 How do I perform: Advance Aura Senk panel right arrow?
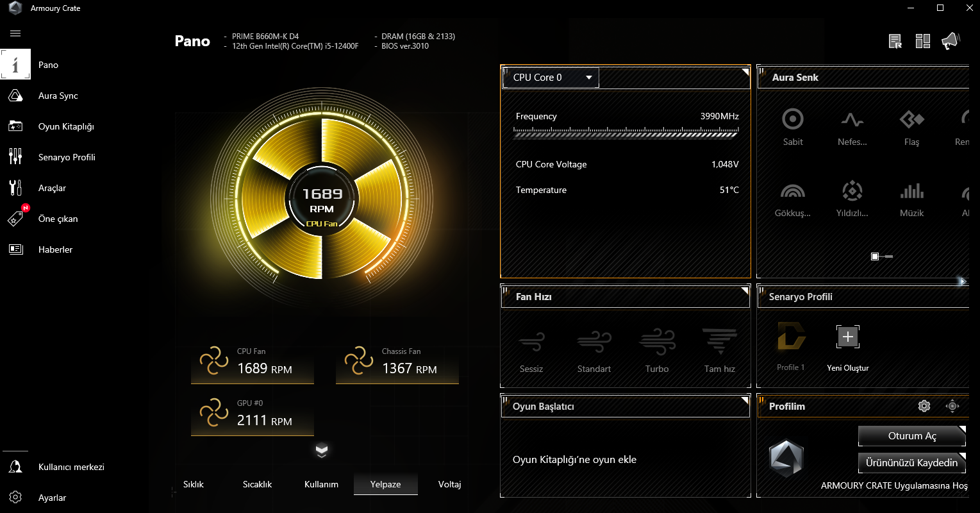pyautogui.click(x=962, y=281)
